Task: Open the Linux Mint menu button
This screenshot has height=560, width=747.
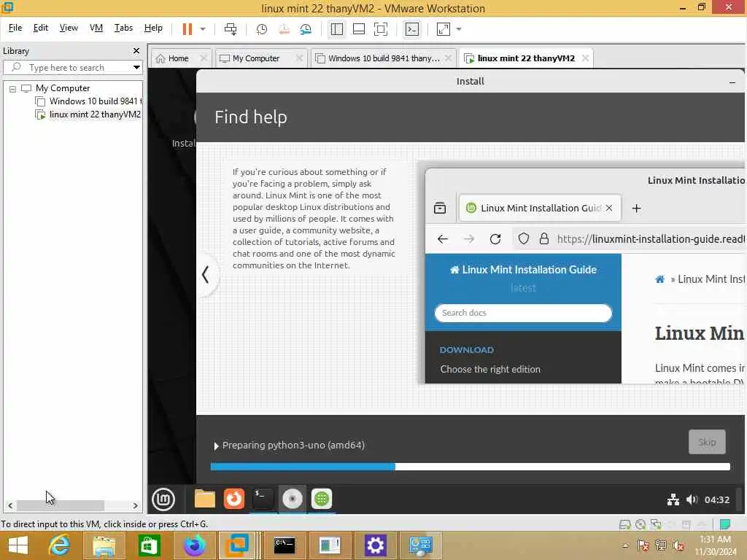Action: click(x=163, y=499)
